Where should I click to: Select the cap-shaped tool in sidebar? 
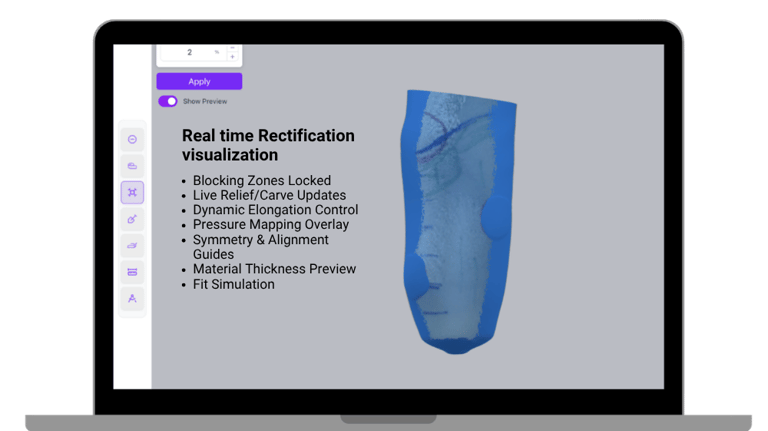pos(132,166)
